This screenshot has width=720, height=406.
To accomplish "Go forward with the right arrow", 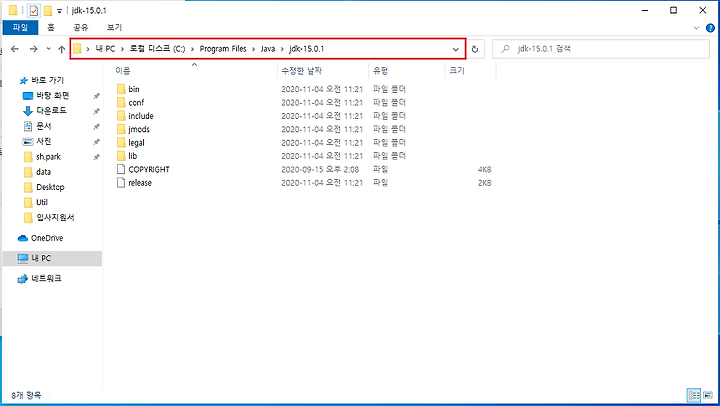I will (33, 49).
